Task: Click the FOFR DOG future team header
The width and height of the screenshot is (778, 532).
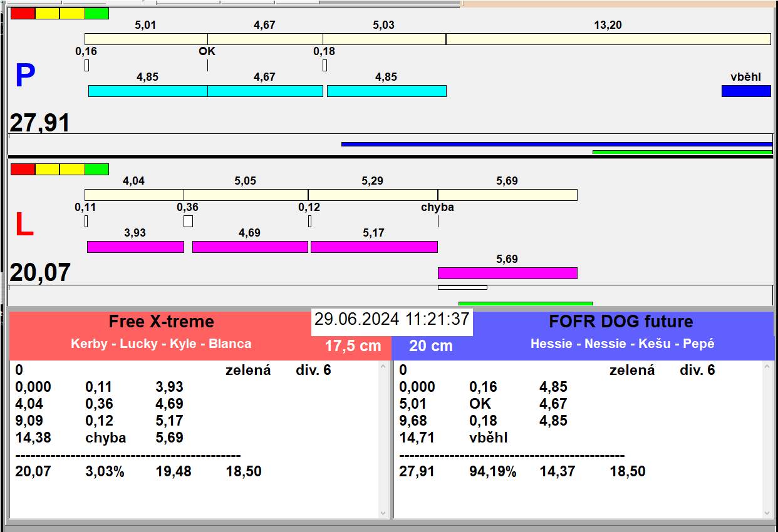Action: (x=621, y=322)
